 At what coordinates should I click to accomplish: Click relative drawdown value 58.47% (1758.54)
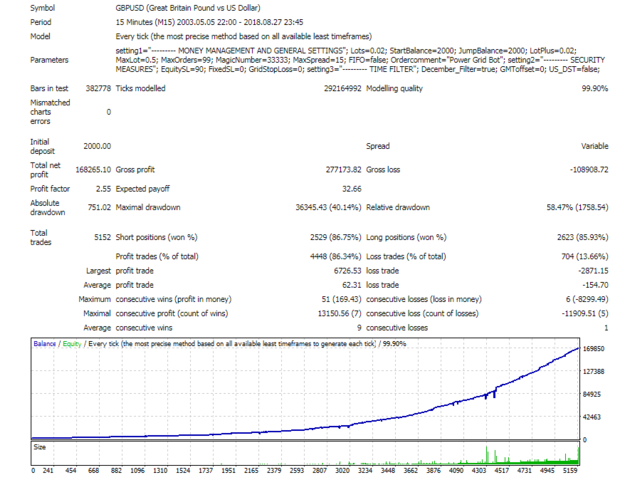pyautogui.click(x=578, y=207)
